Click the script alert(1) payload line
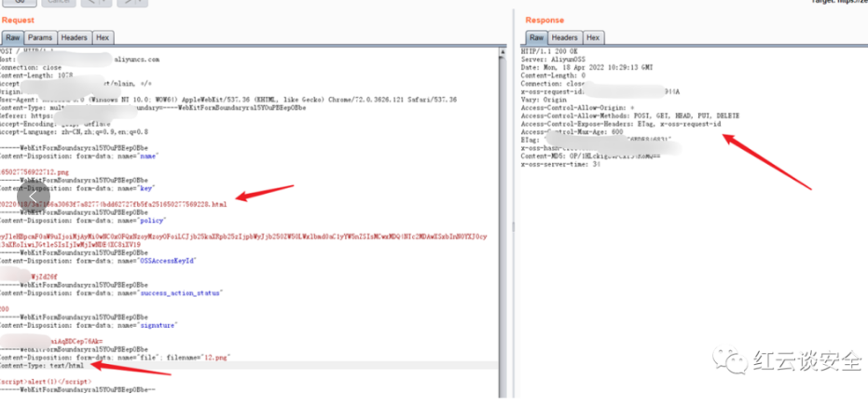 (46, 382)
